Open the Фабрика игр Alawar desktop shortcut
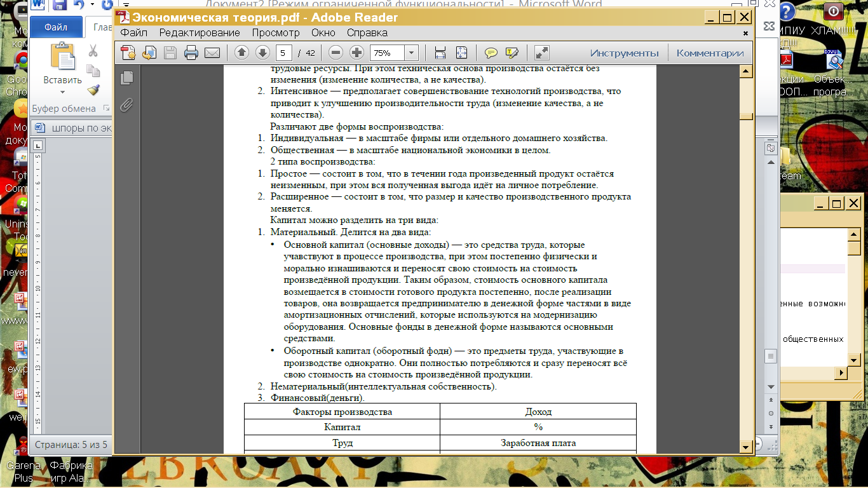 71,471
